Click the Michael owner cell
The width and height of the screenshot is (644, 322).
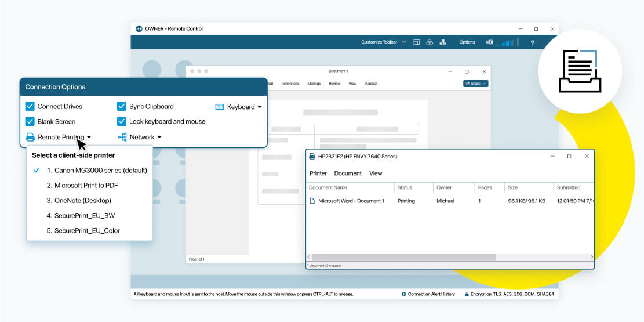click(446, 201)
